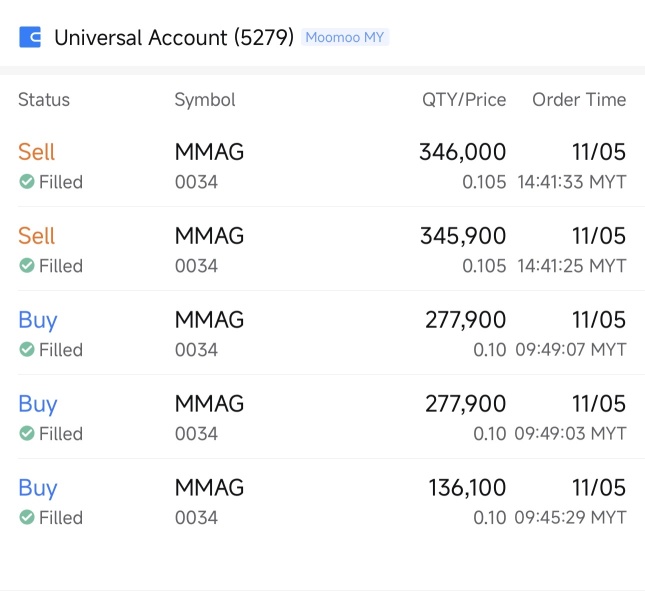Select the QTY/Price column header
Viewport: 645px width, 615px height.
click(x=464, y=100)
